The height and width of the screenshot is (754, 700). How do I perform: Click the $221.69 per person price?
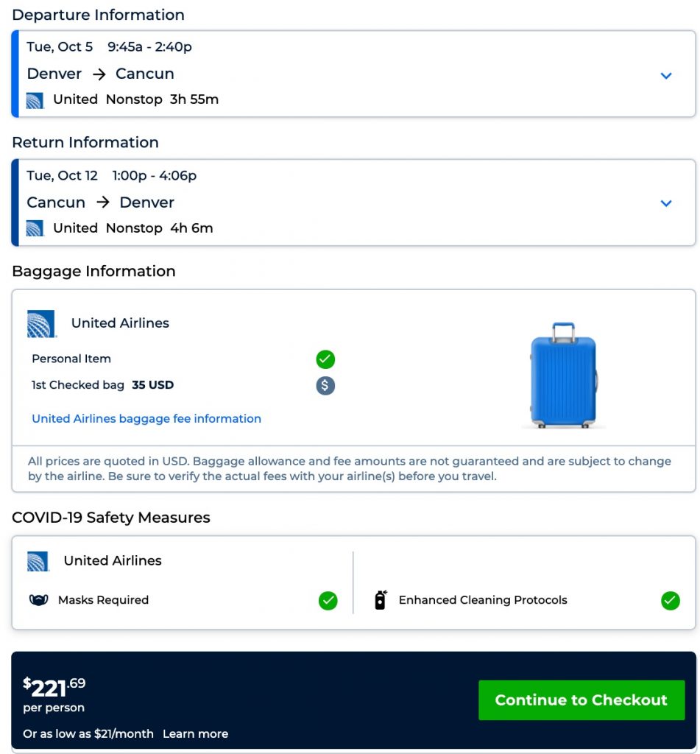coord(54,688)
